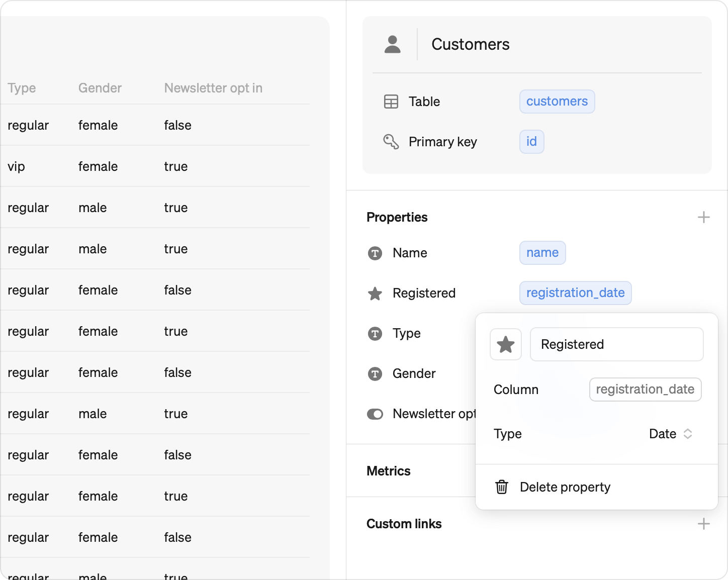
Task: Select the customers table tag
Action: pos(557,102)
